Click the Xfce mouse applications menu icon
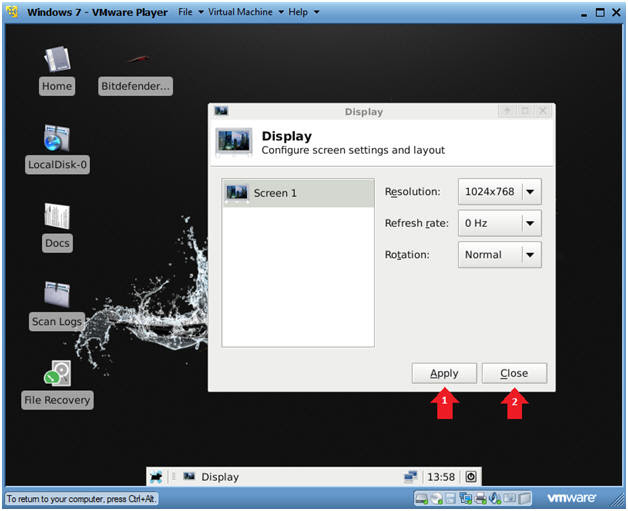The height and width of the screenshot is (511, 628). [156, 477]
